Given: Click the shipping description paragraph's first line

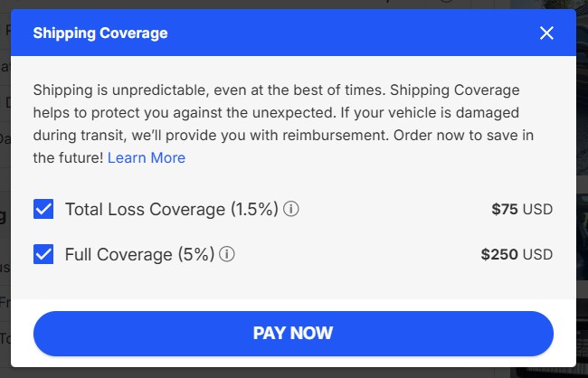Looking at the screenshot, I should [276, 90].
